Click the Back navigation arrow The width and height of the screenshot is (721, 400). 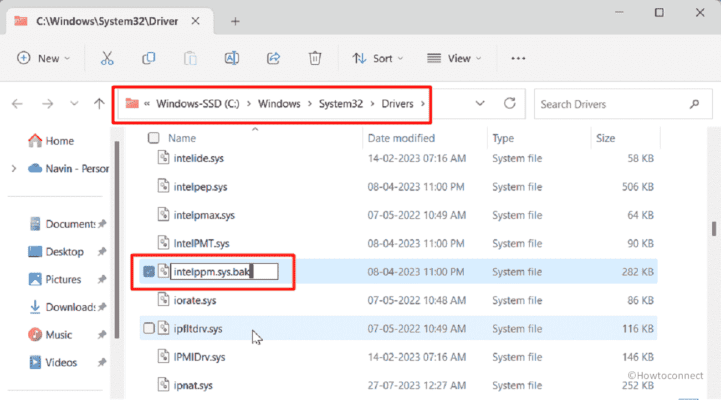17,104
